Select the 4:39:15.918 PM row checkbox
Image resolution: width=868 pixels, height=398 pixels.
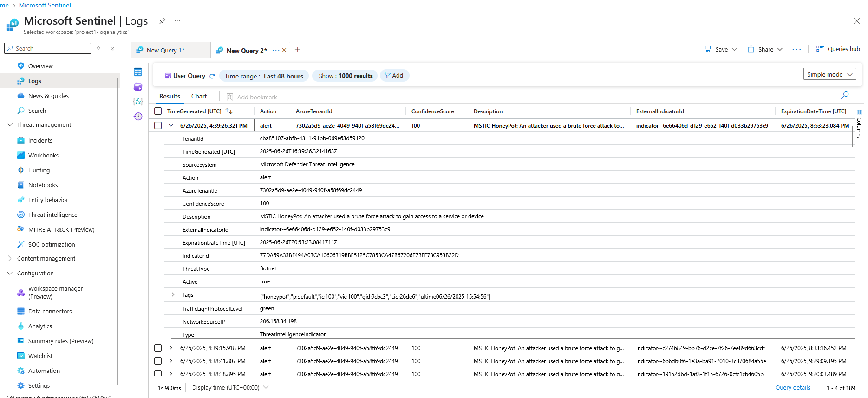point(158,348)
